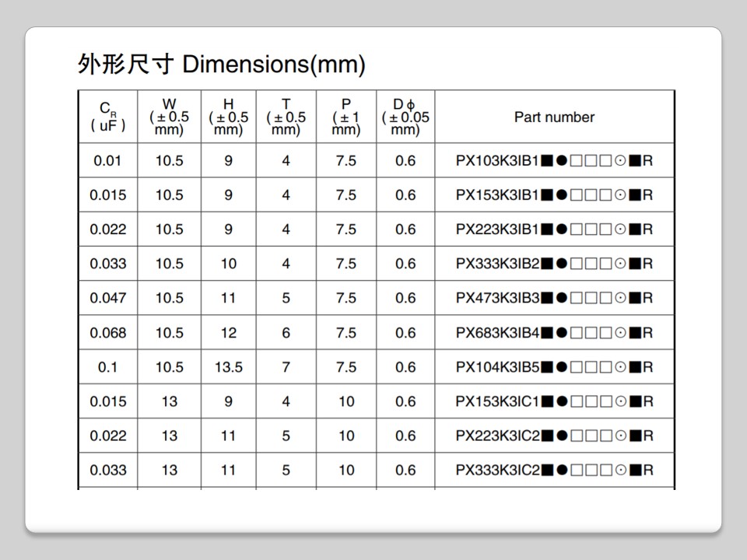Click part number PX103K3IB1 in the table
747x560 pixels.
coord(554,161)
